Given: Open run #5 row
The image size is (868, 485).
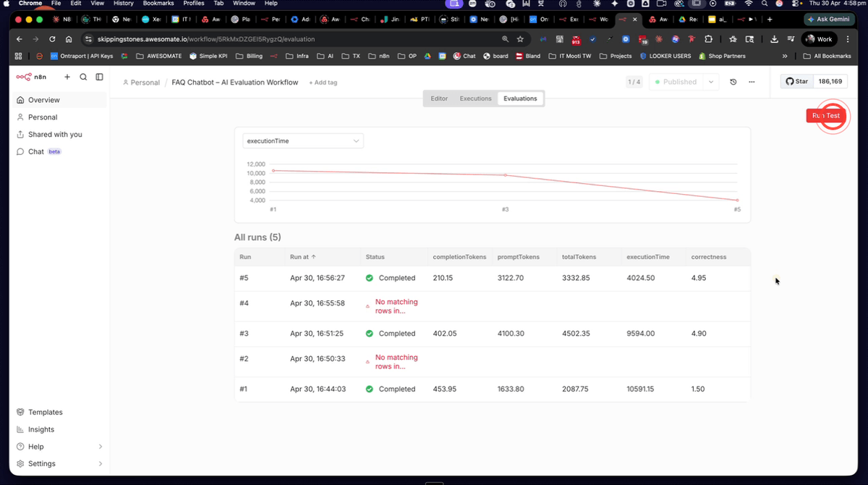Looking at the screenshot, I should click(492, 278).
